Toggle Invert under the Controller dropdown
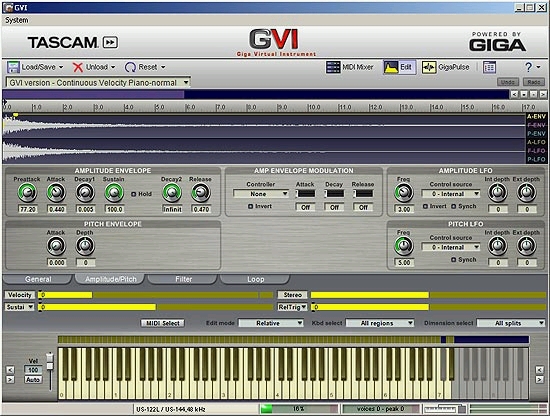The height and width of the screenshot is (416, 550). tap(250, 206)
